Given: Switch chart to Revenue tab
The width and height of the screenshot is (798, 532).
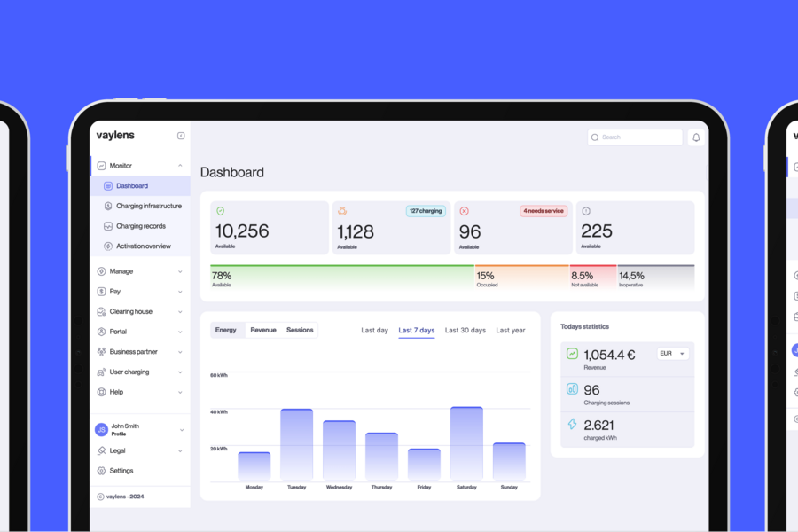Looking at the screenshot, I should tap(263, 331).
